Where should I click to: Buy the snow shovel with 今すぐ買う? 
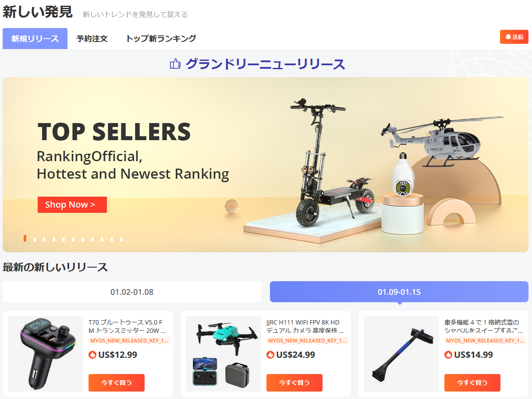(x=472, y=383)
